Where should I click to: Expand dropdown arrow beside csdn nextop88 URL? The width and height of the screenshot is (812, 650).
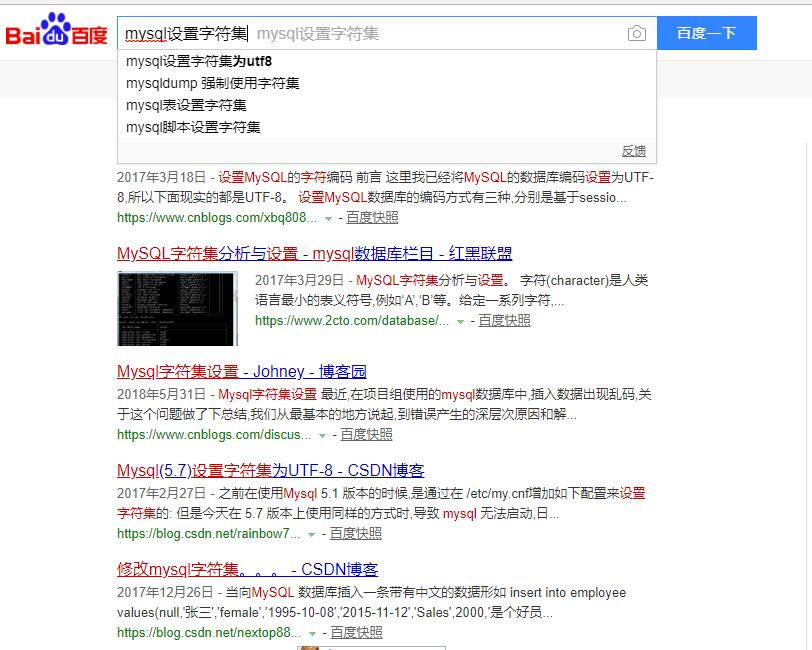point(312,634)
